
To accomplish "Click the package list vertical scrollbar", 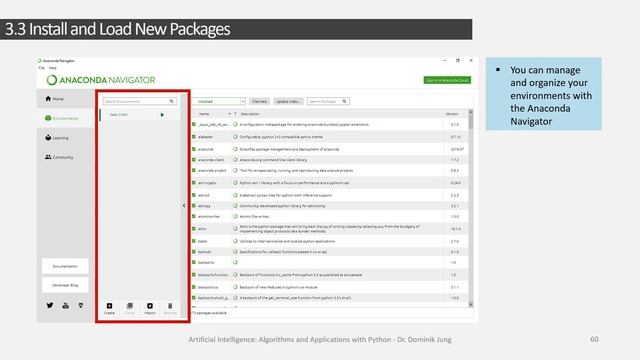I will tap(471, 208).
